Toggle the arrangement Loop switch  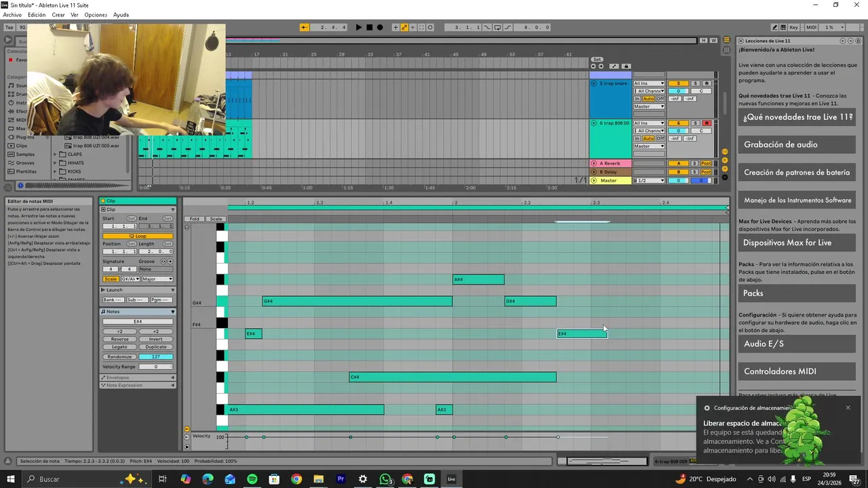tap(498, 27)
